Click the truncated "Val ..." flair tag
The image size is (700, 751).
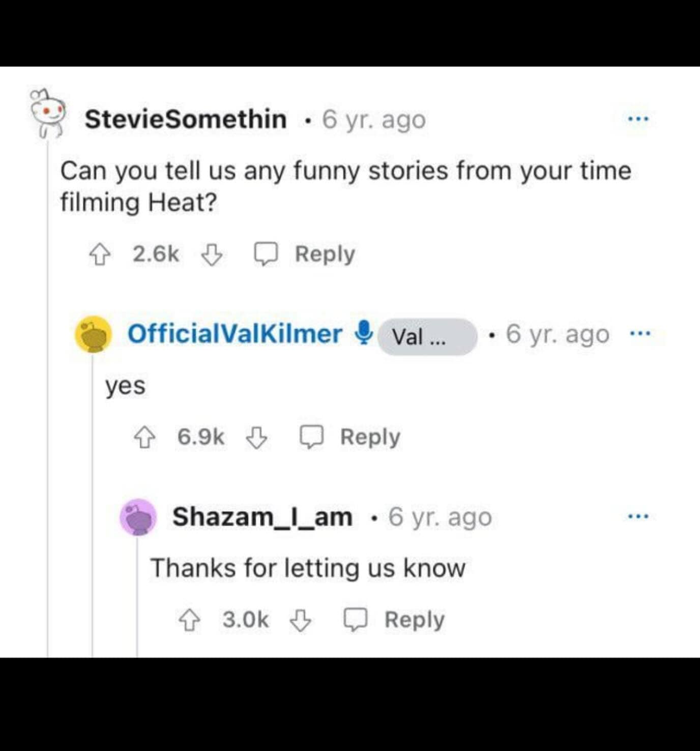click(x=427, y=336)
